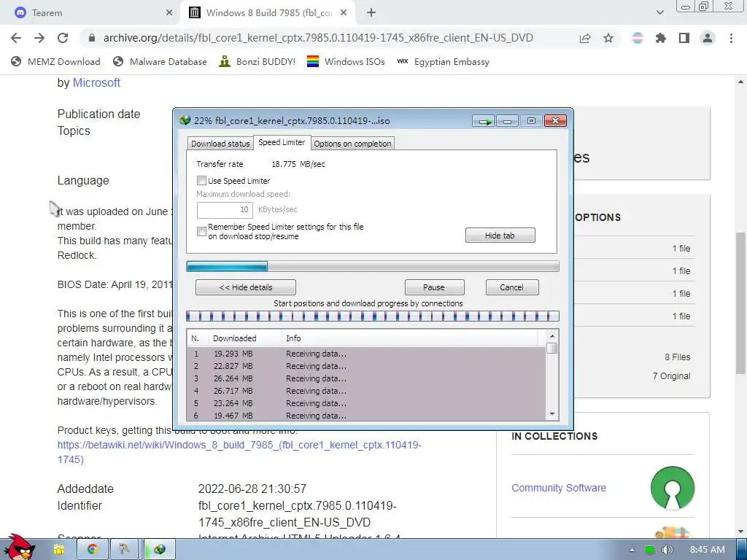Cancel the download
747x560 pixels.
coord(512,287)
